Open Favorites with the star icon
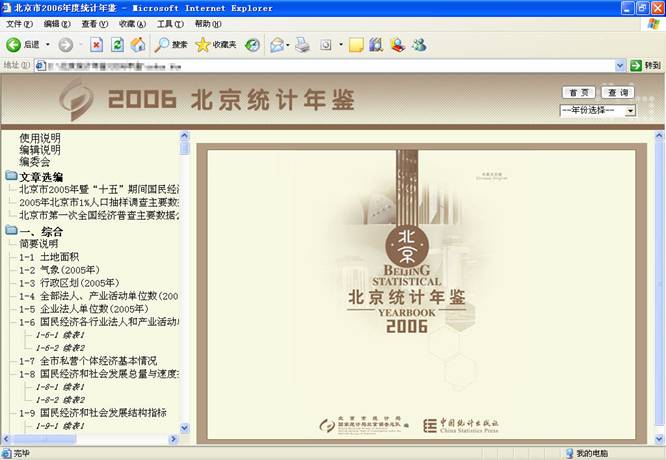 (x=203, y=45)
